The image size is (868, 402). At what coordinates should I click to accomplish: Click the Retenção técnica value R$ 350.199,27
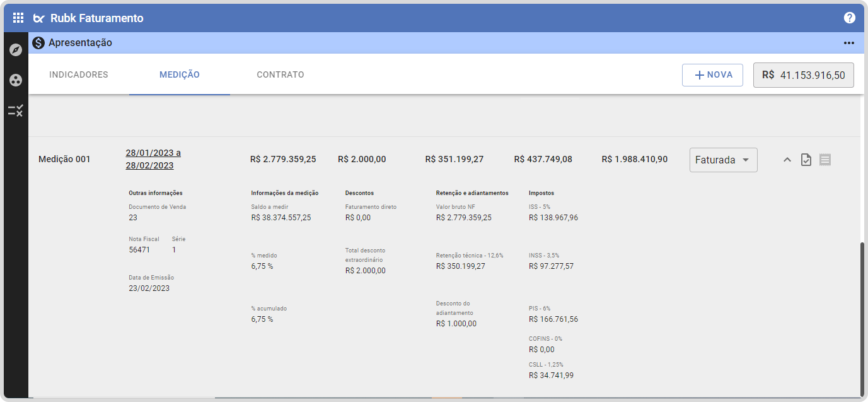coord(461,266)
